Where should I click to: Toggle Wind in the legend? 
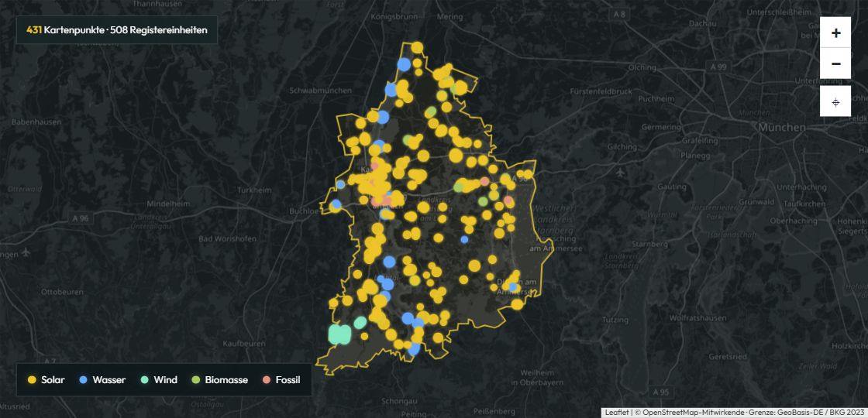click(159, 380)
